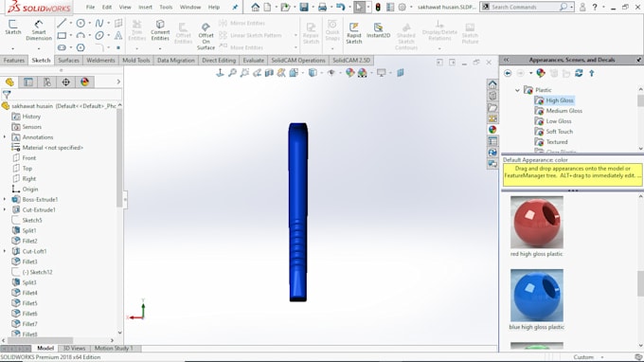The height and width of the screenshot is (362, 644).
Task: Open the DisplayManager tab
Action: click(x=84, y=82)
